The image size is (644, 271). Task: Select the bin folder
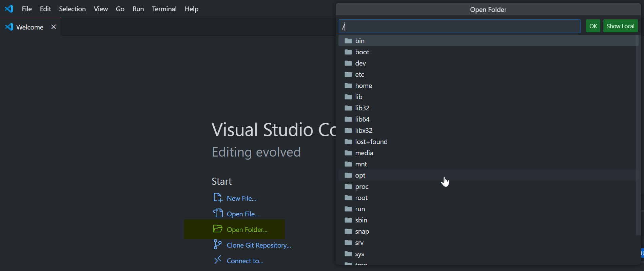(488, 41)
